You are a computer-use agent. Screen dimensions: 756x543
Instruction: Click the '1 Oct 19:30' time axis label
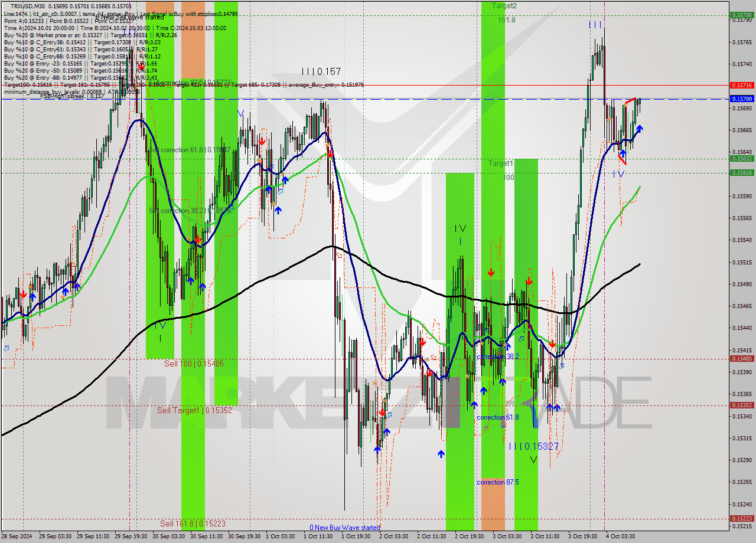tap(356, 537)
